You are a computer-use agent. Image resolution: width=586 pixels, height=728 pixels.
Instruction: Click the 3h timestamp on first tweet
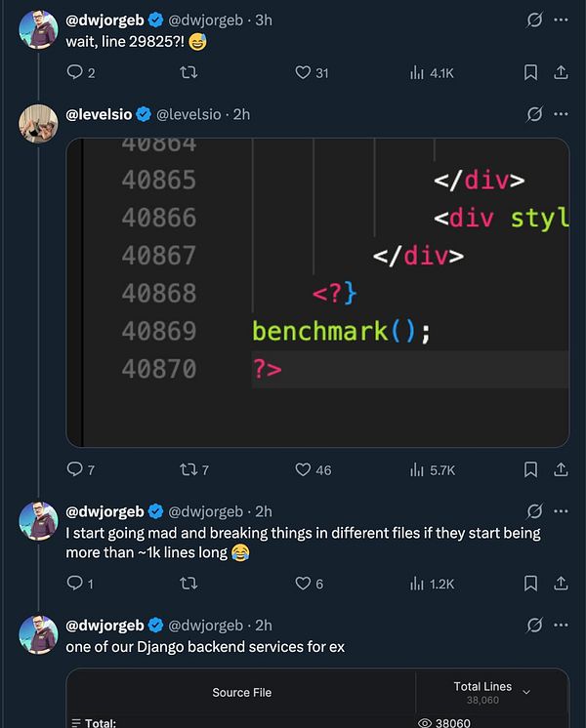pos(264,20)
